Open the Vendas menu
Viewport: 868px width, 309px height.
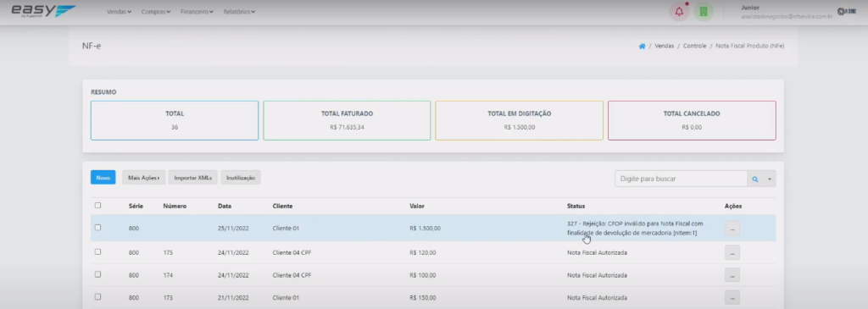(x=119, y=12)
